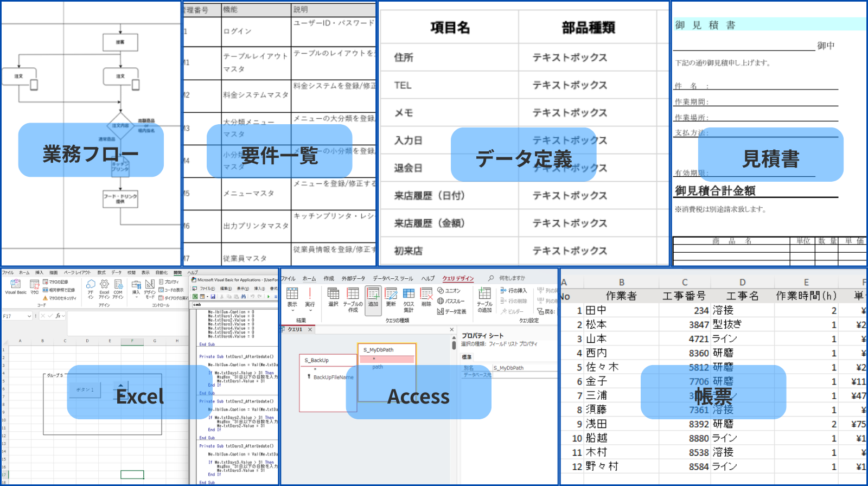Viewport: 868px width, 486px height.
Task: Expand insert UserForm dropdown arrow in VBA toolbar
Action: (207, 297)
